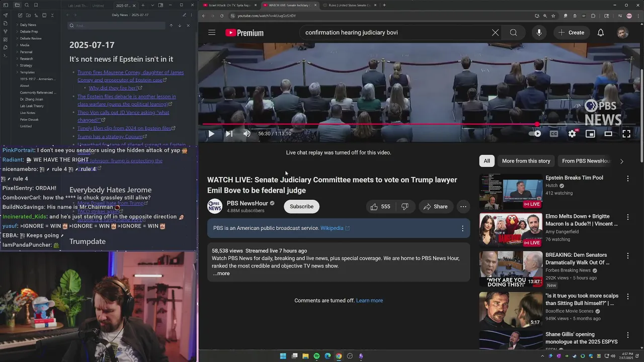Switch to Israel Attack browser tab
Image resolution: width=644 pixels, height=362 pixels.
click(x=229, y=5)
